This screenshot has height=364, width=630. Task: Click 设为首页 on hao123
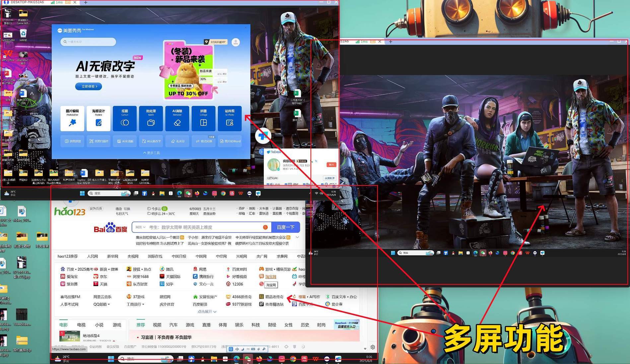(x=96, y=209)
